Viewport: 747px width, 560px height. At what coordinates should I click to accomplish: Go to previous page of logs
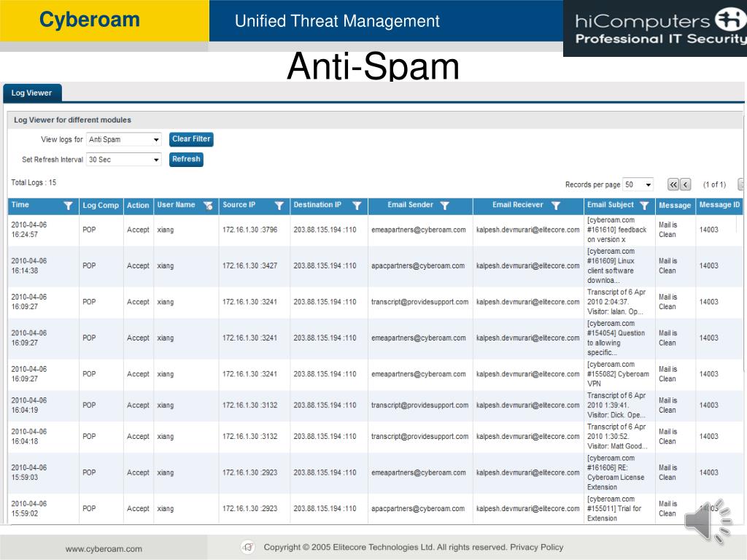pyautogui.click(x=686, y=184)
